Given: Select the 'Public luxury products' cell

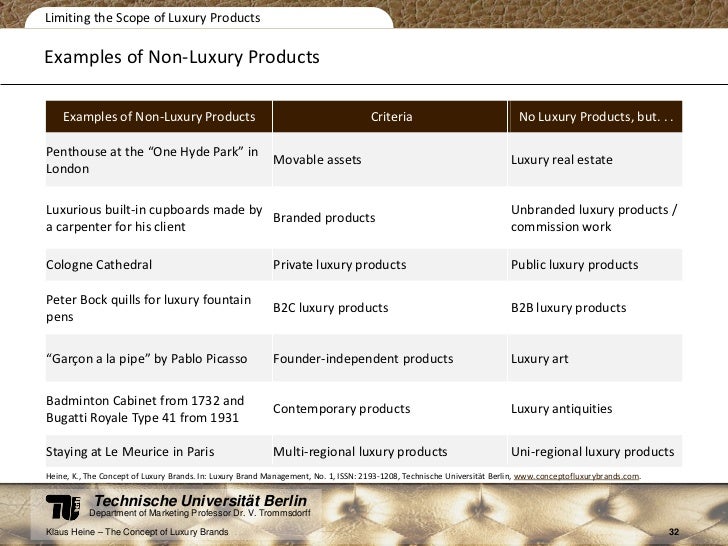Looking at the screenshot, I should [x=595, y=265].
